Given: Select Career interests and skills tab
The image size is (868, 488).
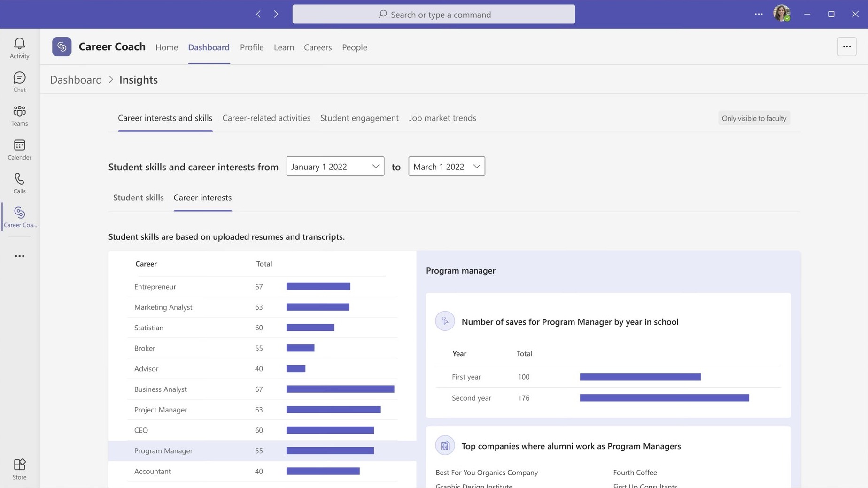Looking at the screenshot, I should click(x=165, y=118).
